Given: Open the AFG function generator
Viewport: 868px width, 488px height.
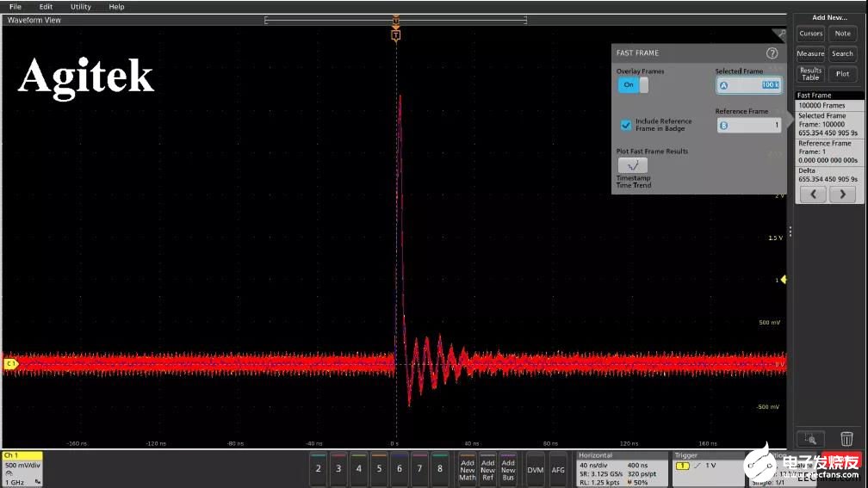Looking at the screenshot, I should click(558, 469).
